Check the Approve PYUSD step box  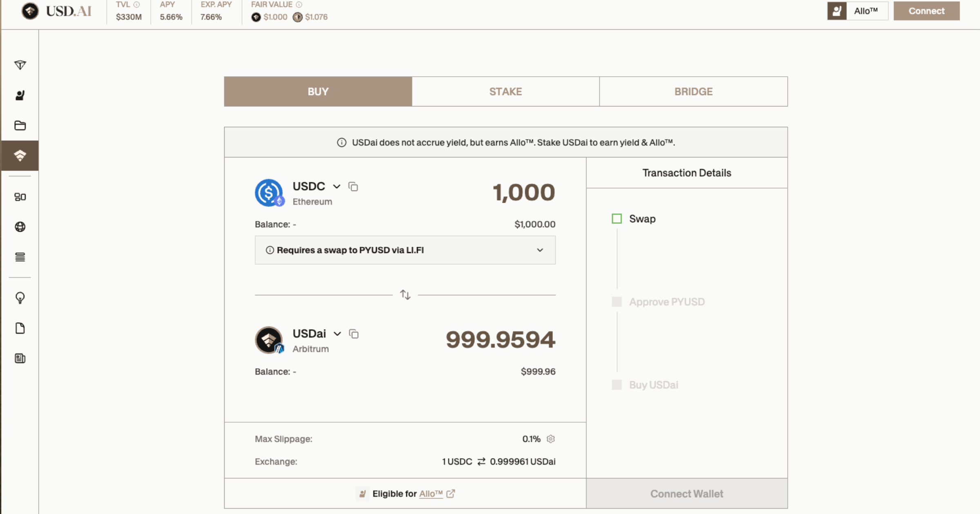[617, 301]
